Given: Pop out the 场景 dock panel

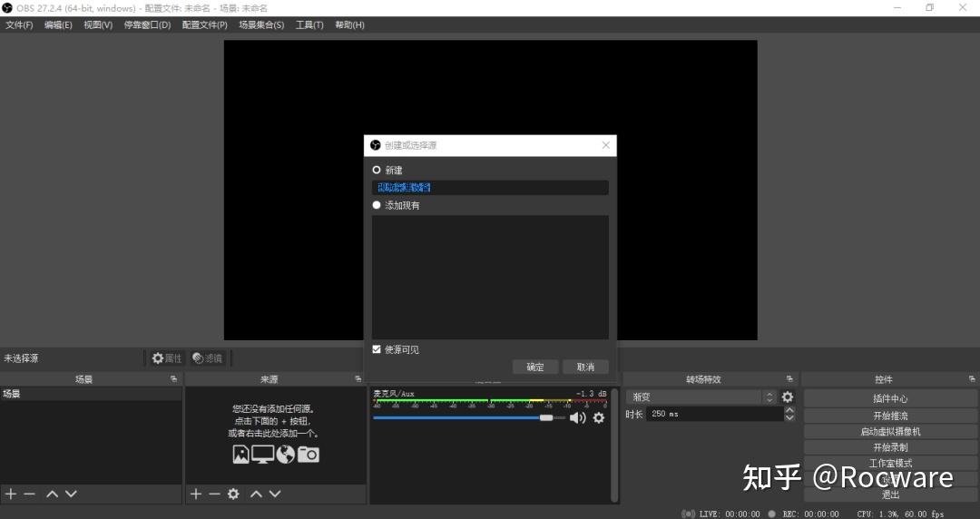Looking at the screenshot, I should point(173,379).
